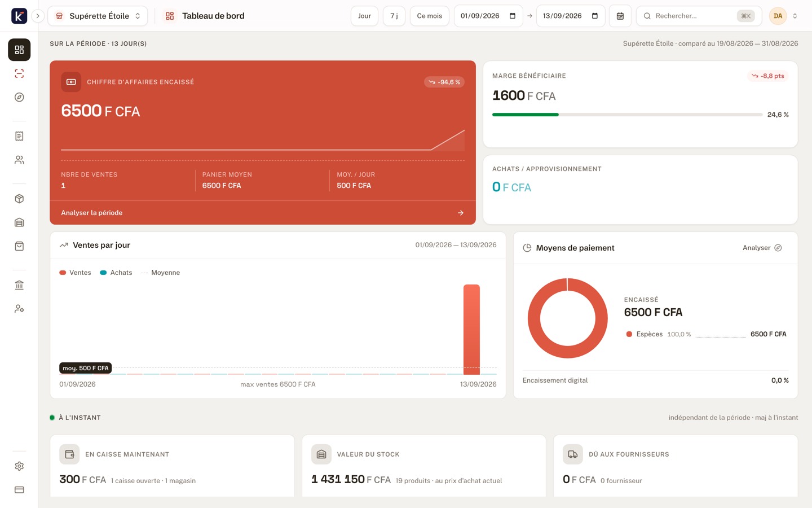
Task: Click the start date 01/09/2026 field
Action: [488, 16]
